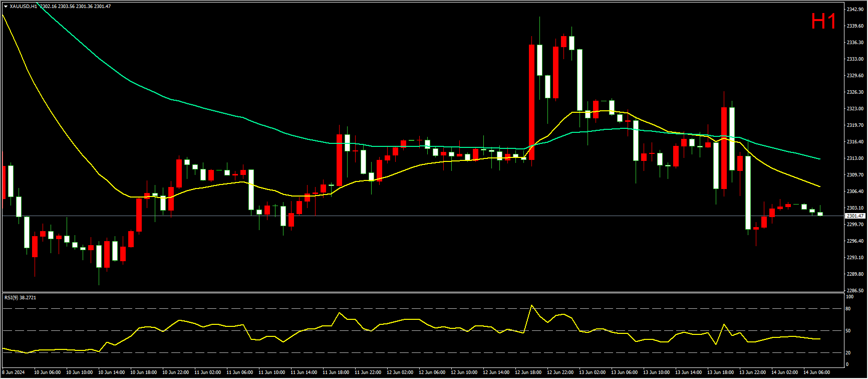Click the 12 Jun 18:00 time label
868x379 pixels.
pos(528,372)
